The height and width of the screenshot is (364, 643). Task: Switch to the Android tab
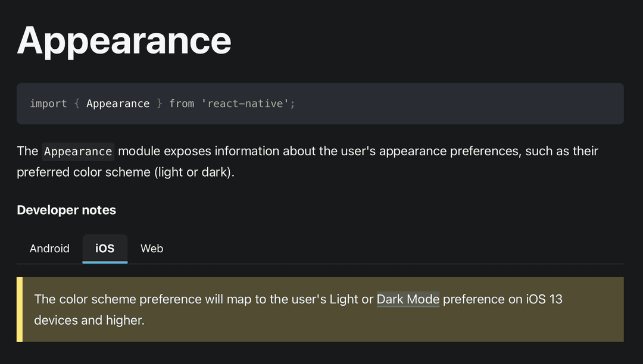[49, 249]
